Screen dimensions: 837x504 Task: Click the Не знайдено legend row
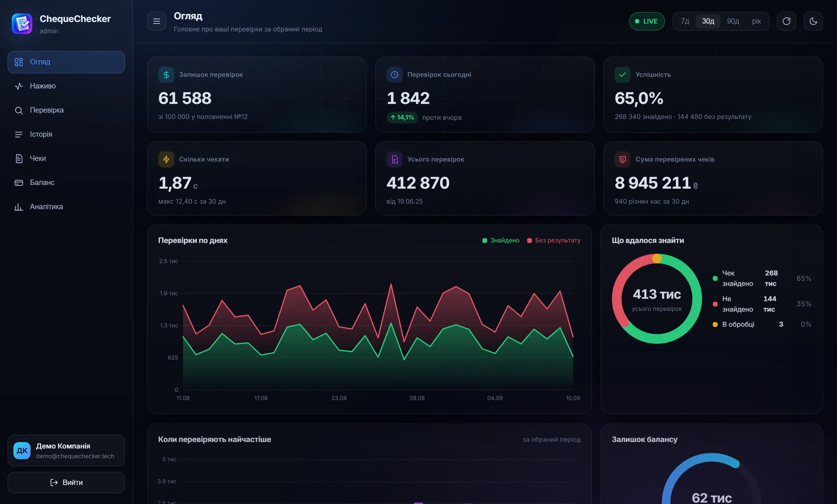click(x=762, y=304)
